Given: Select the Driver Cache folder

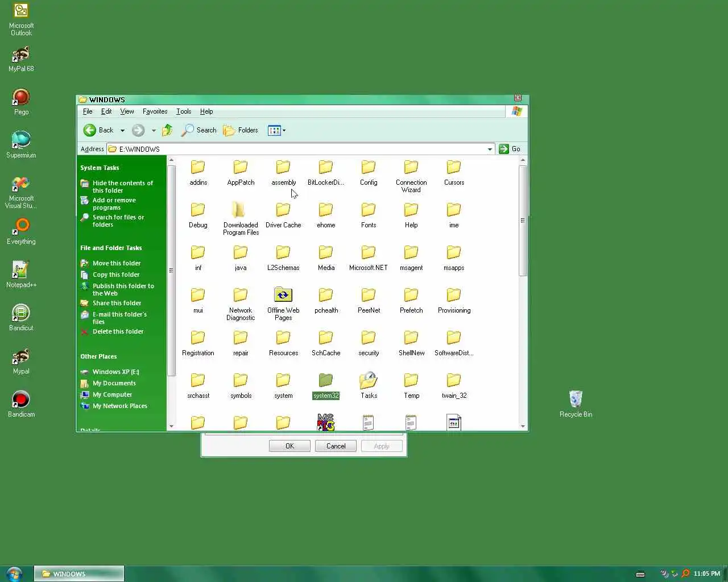Looking at the screenshot, I should coord(283,215).
